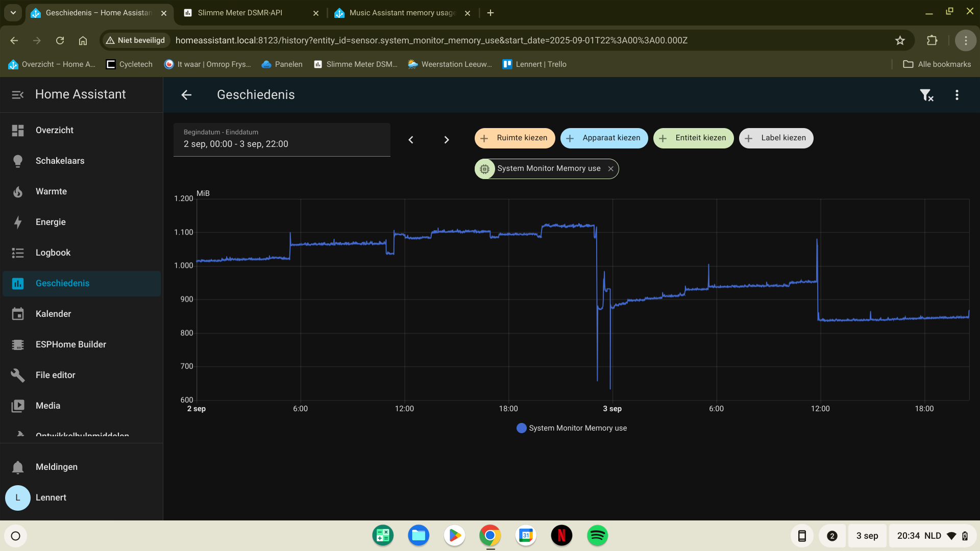Click the back arrow beside Geschiedenis

tap(186, 95)
